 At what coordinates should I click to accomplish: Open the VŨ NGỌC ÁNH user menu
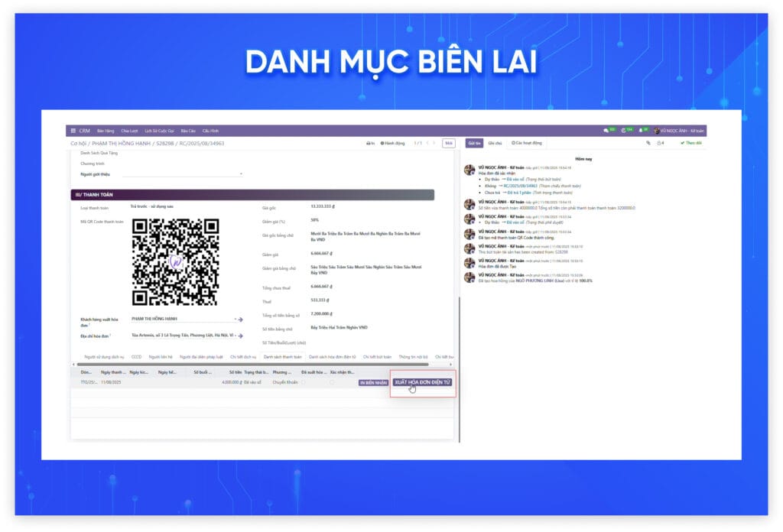tap(679, 131)
